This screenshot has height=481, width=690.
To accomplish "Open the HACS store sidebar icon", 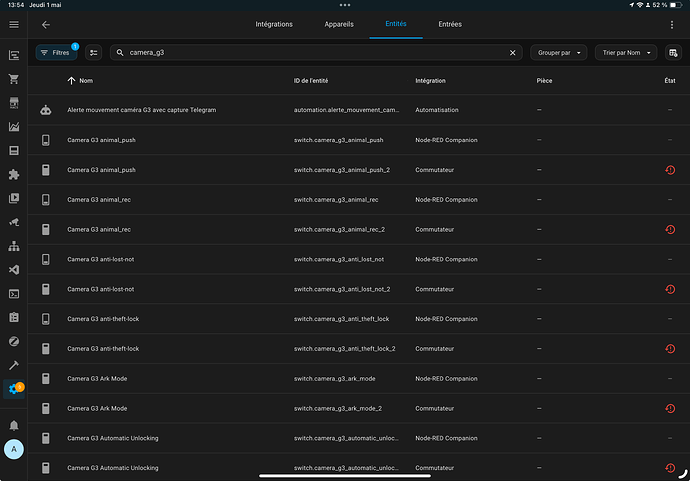I will tap(14, 103).
